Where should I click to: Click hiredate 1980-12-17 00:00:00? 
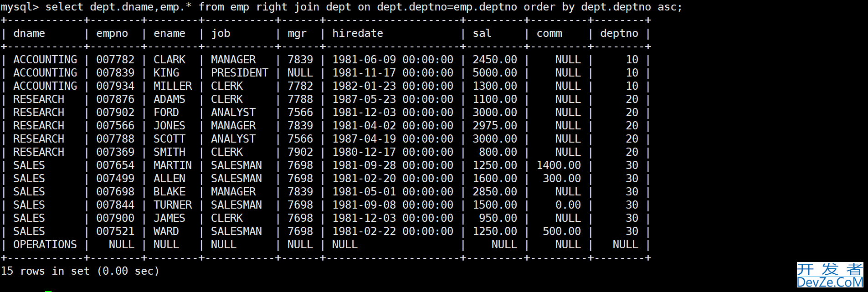click(x=393, y=152)
